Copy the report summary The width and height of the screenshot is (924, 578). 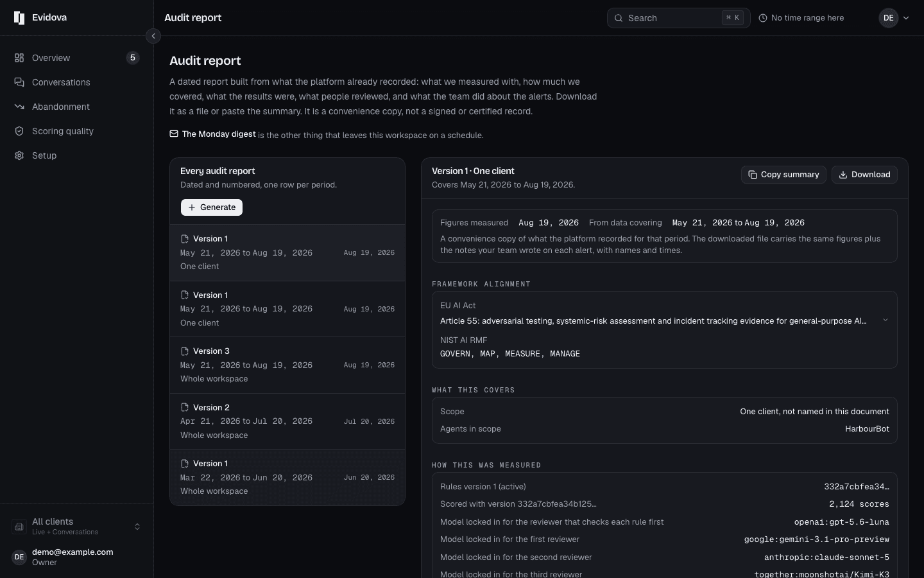click(783, 175)
